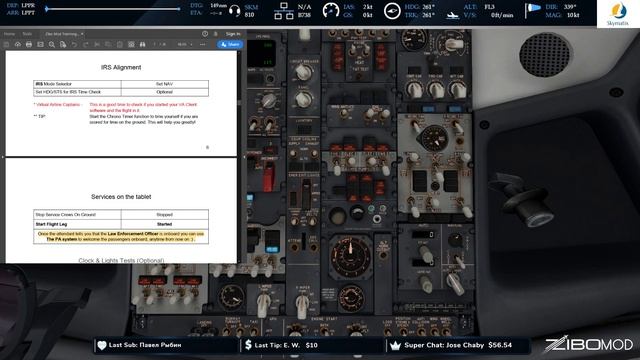Click the airplane altitude icon beside ALT

tap(452, 16)
